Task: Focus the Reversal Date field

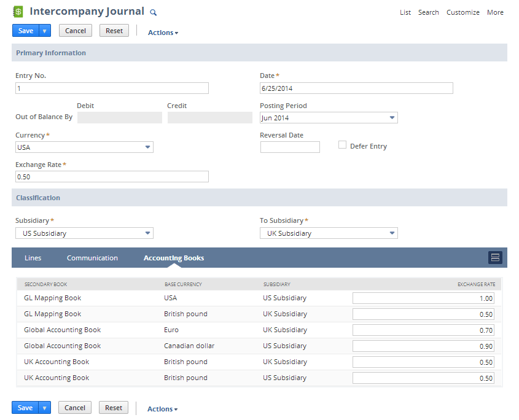Action: (290, 147)
